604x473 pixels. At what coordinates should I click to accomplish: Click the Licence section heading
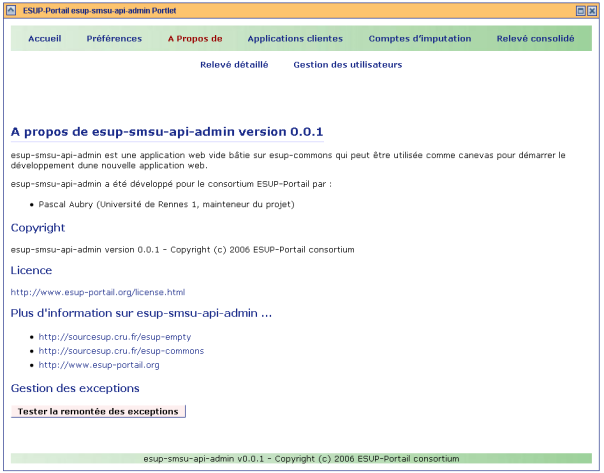[x=31, y=270]
